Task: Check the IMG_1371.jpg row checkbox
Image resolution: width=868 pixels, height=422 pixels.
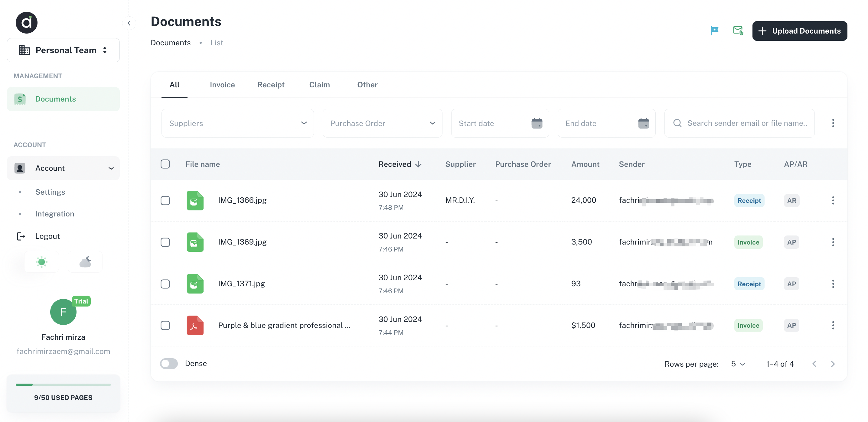Action: (165, 284)
